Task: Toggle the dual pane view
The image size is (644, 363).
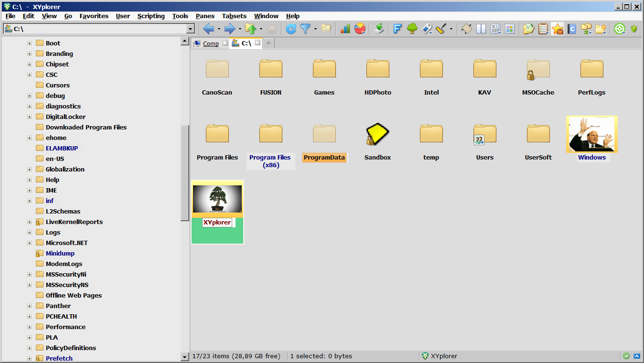Action: click(x=481, y=29)
